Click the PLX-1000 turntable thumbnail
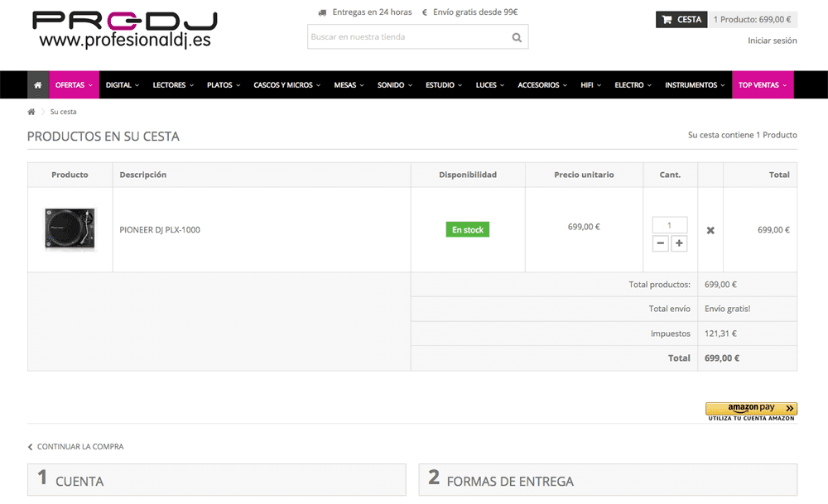This screenshot has width=828, height=504. [x=70, y=229]
